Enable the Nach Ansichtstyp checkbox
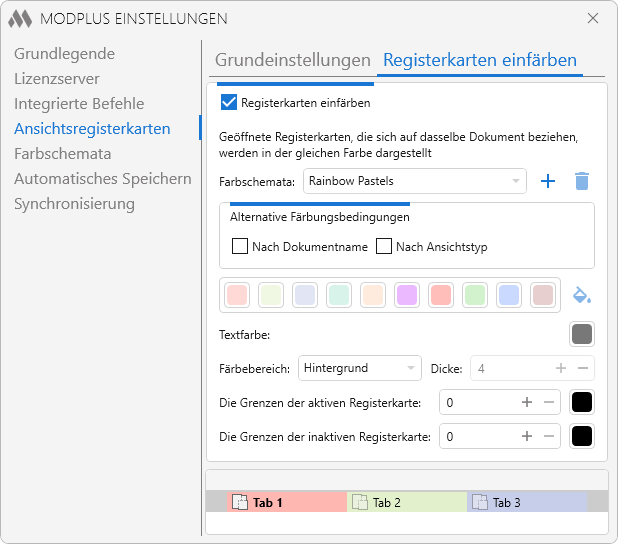This screenshot has height=544, width=618. point(383,246)
